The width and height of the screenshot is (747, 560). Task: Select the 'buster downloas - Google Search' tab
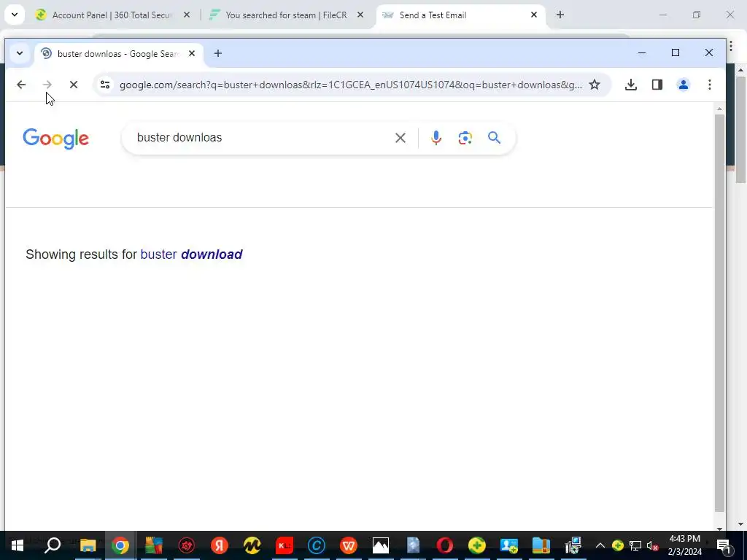118,54
